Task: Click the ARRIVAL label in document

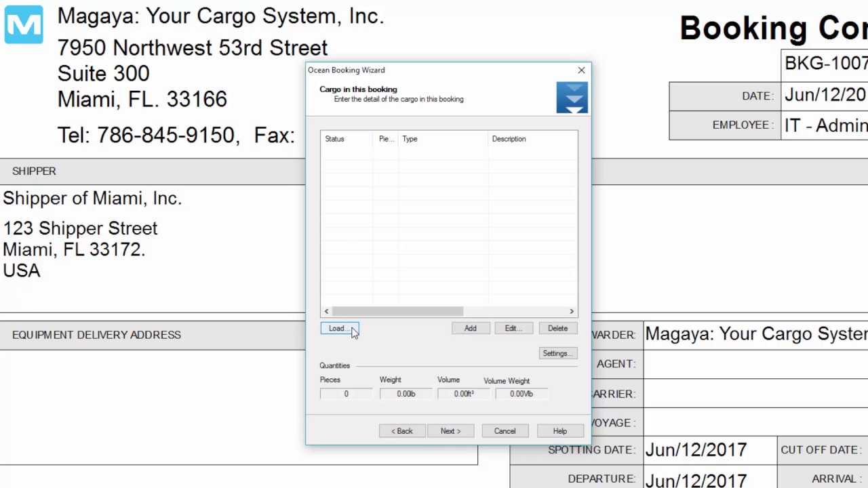Action: tap(837, 479)
